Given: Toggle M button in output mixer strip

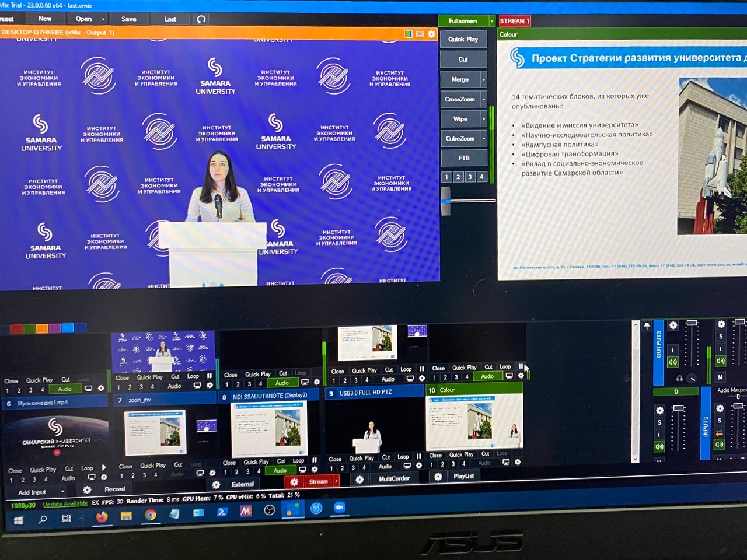Looking at the screenshot, I should click(720, 377).
